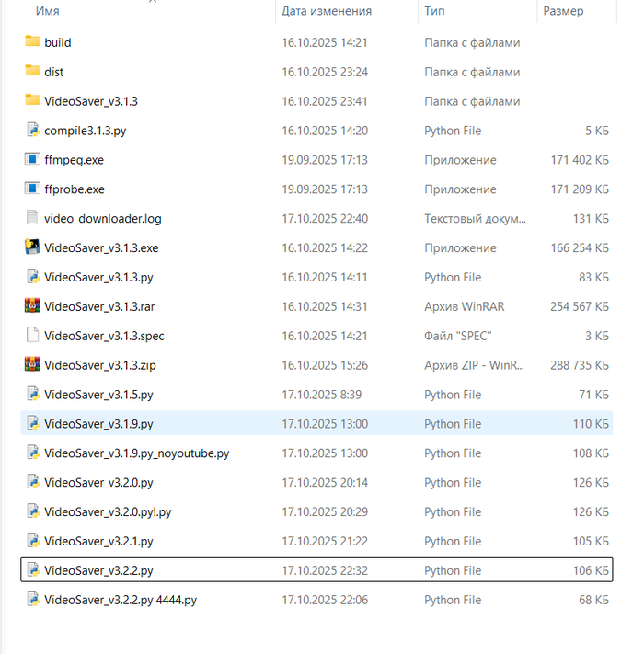644x654 pixels.
Task: Select file VideoSaver_v3.2.2.py 4444.py
Action: [x=120, y=600]
